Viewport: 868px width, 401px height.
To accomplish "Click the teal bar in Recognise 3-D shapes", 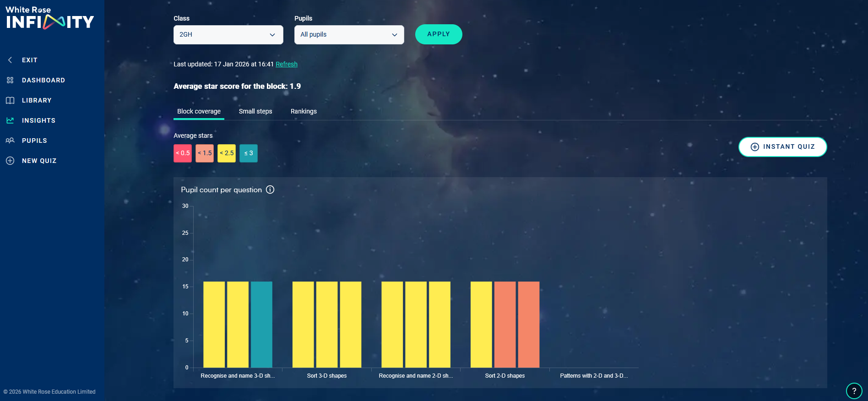I will click(x=261, y=324).
